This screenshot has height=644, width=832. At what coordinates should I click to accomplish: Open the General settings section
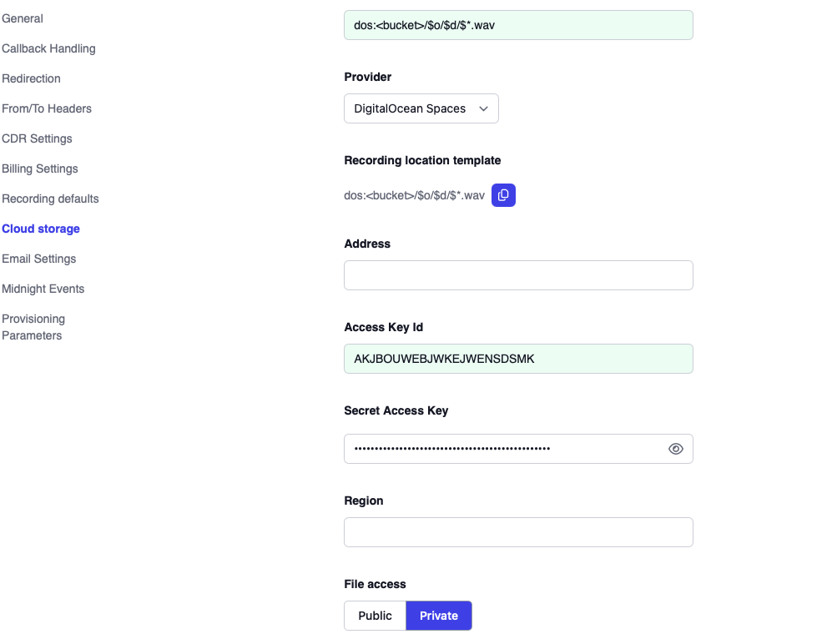pos(23,18)
